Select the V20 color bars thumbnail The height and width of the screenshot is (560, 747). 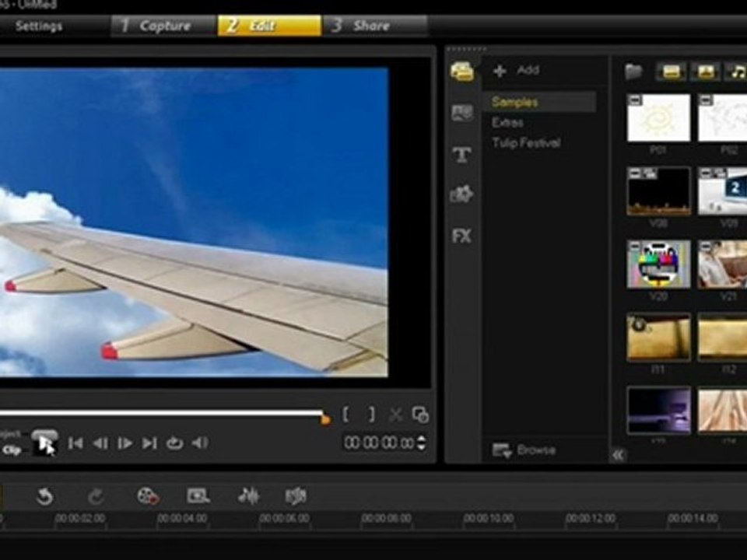pyautogui.click(x=658, y=264)
